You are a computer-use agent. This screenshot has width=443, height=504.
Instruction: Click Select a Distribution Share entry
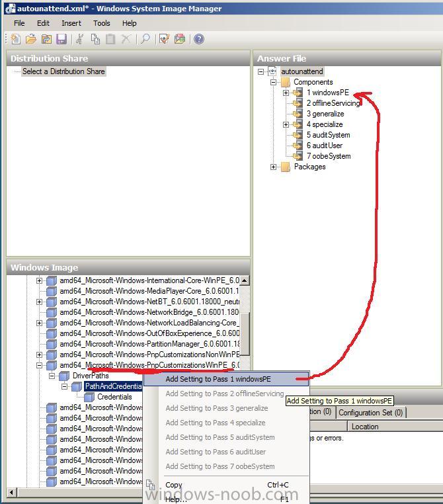[63, 71]
